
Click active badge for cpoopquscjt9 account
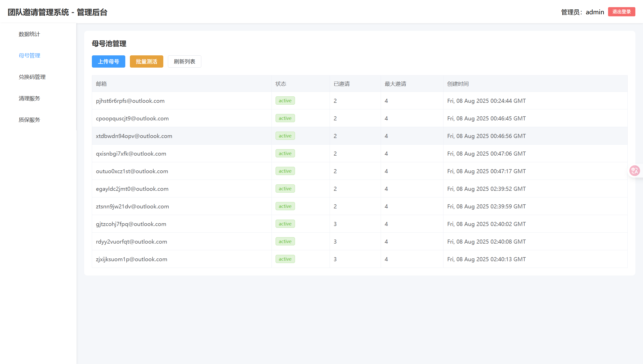tap(285, 118)
